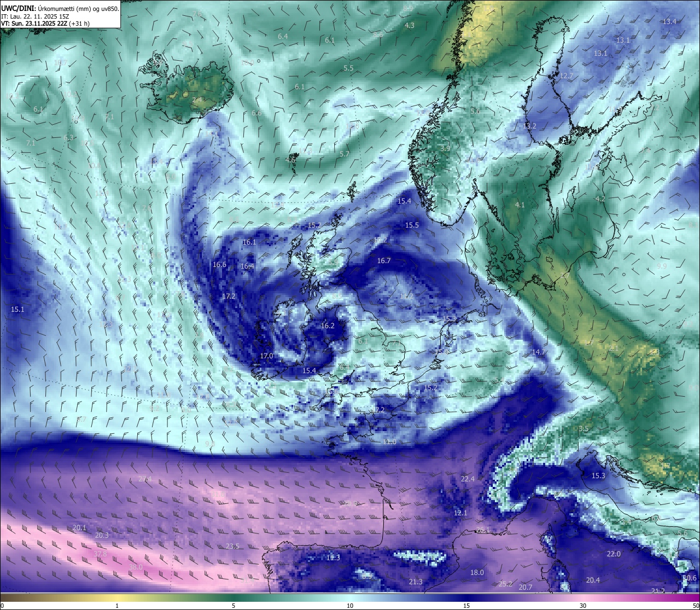Image resolution: width=700 pixels, height=610 pixels.
Task: Click the map value '5.5'
Action: pyautogui.click(x=348, y=68)
